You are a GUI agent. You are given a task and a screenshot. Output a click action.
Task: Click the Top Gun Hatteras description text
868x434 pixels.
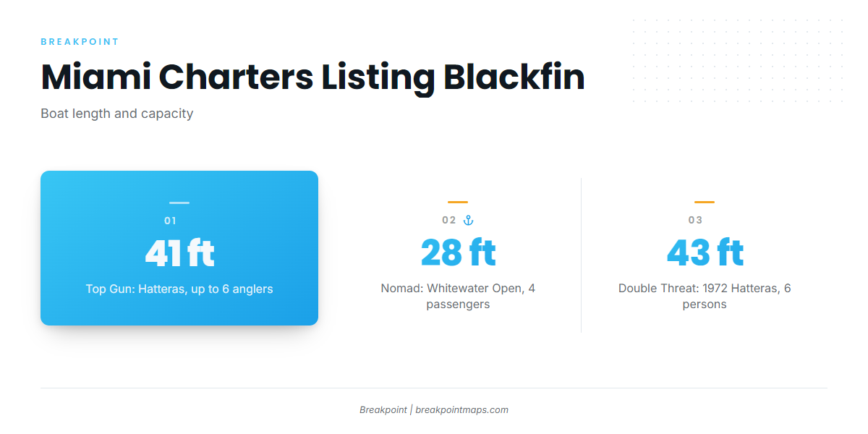pyautogui.click(x=179, y=289)
